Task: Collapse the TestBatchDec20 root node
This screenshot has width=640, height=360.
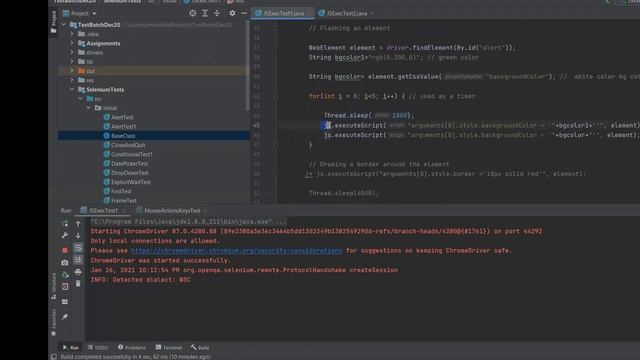Action: 64,25
